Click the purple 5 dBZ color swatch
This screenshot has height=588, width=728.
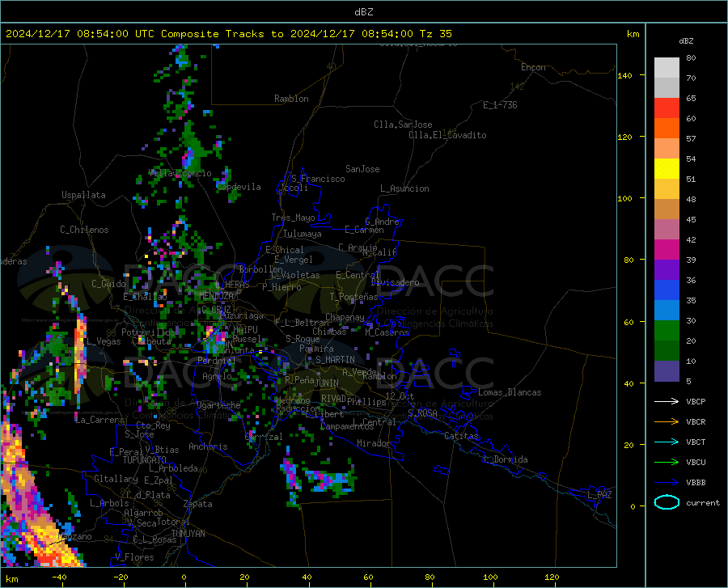tap(667, 370)
